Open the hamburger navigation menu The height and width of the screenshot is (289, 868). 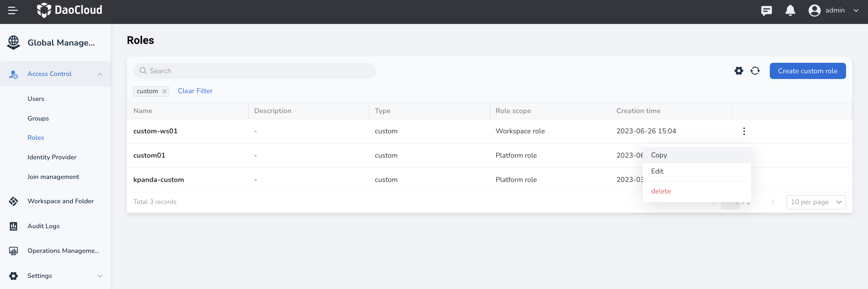click(x=13, y=10)
